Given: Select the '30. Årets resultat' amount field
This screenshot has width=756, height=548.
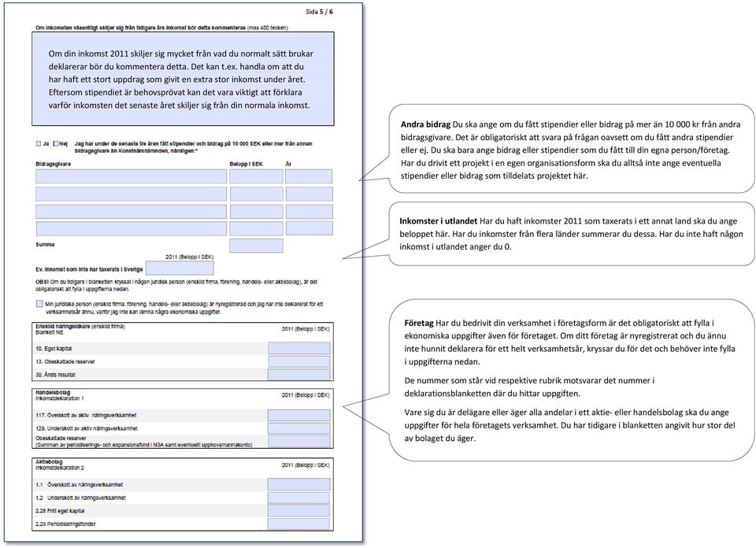Looking at the screenshot, I should (299, 375).
